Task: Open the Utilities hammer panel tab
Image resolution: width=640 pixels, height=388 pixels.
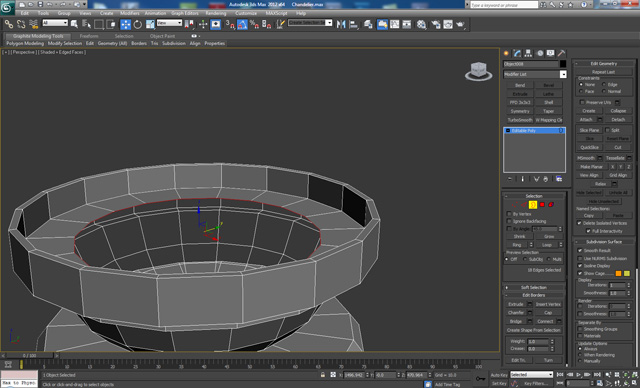Action: tap(562, 53)
